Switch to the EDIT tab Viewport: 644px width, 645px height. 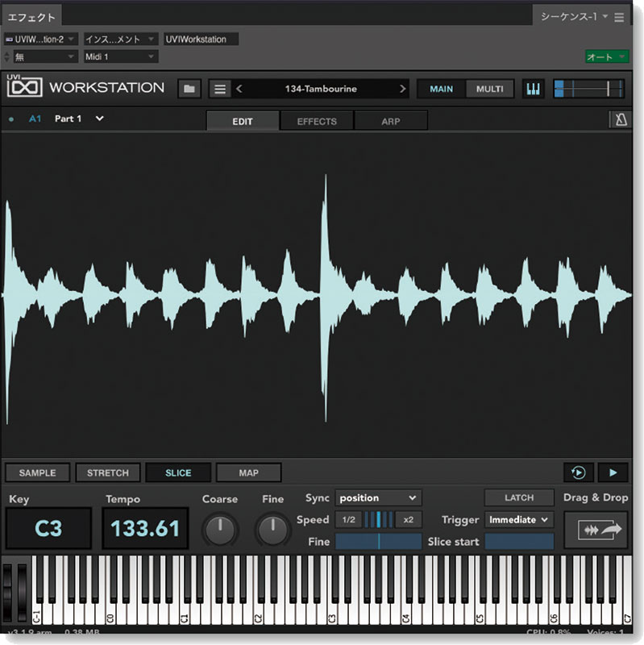coord(243,122)
